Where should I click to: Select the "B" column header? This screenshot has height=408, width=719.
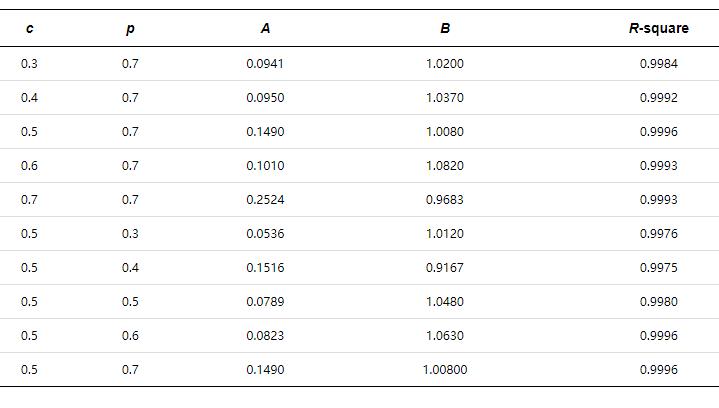[444, 29]
